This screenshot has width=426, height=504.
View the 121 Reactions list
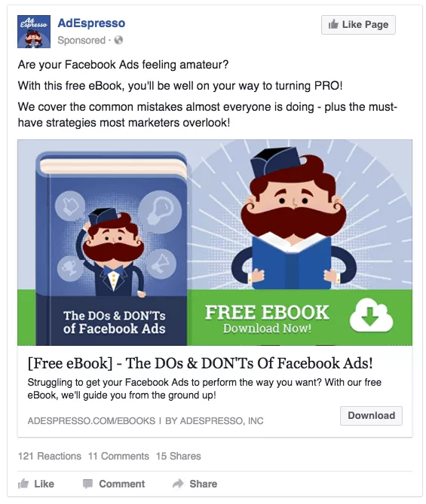click(50, 456)
